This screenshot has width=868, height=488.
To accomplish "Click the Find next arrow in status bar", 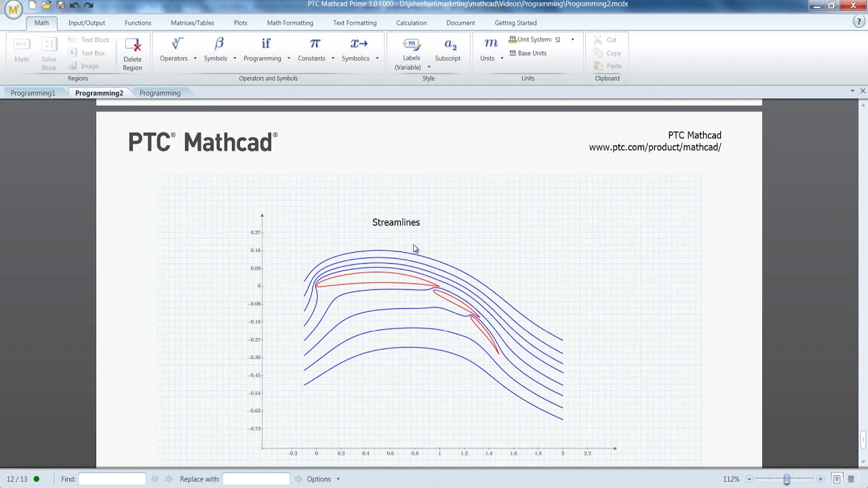I will 169,479.
